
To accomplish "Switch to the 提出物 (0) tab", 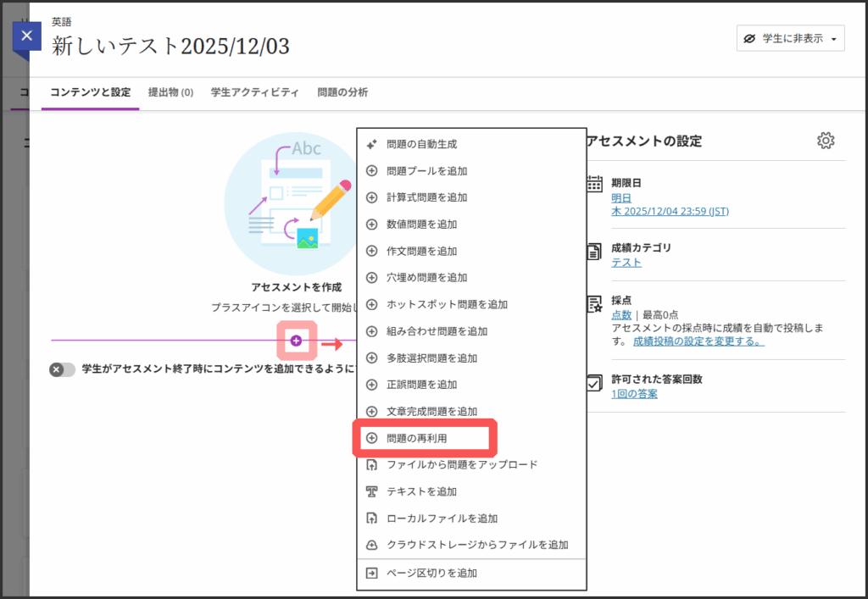I will [x=170, y=92].
